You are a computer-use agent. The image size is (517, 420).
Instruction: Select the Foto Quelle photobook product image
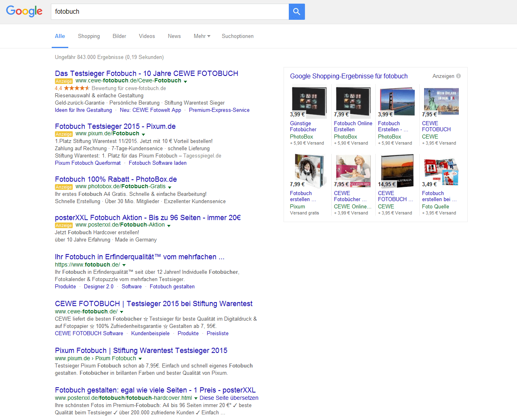point(441,171)
